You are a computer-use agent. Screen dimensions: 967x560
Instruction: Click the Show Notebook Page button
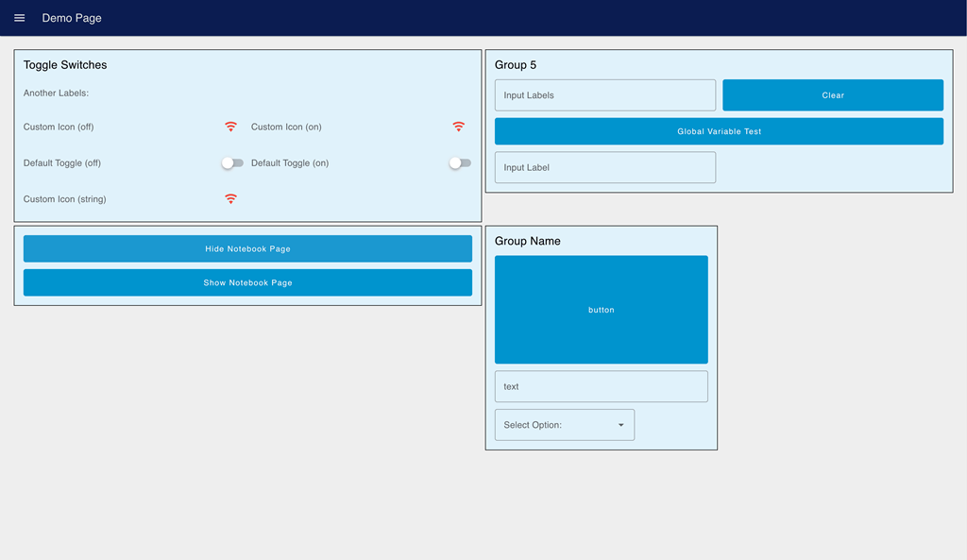[x=247, y=282]
